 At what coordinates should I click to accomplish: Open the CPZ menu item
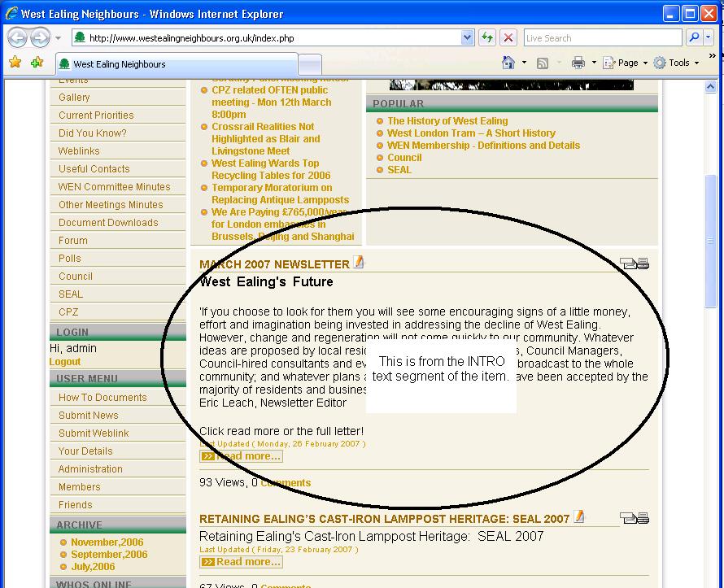point(68,312)
